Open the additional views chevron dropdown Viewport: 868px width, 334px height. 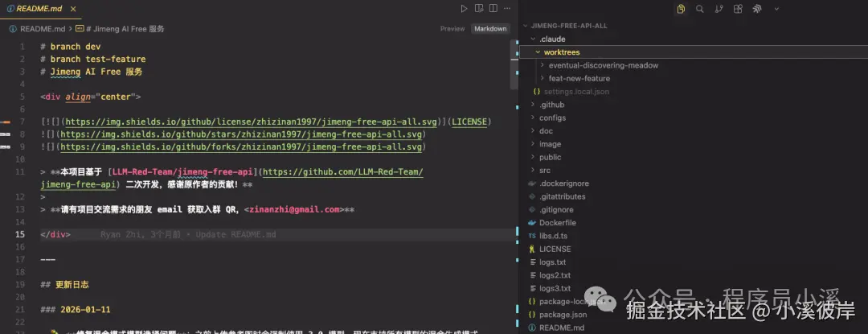point(776,9)
